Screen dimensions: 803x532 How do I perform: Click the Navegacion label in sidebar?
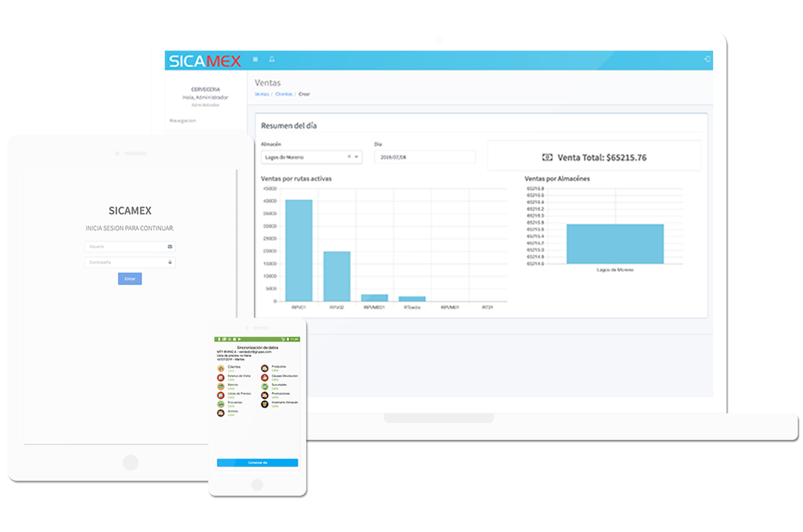(x=183, y=121)
